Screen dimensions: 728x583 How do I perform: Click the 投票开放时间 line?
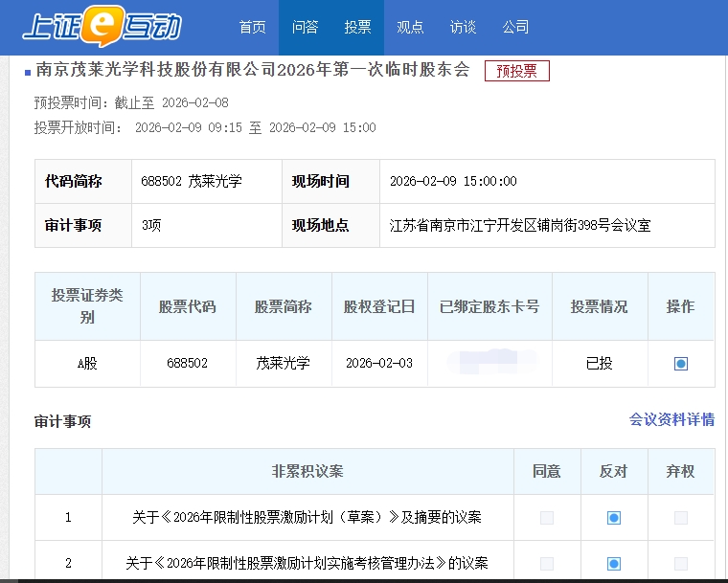(205, 127)
